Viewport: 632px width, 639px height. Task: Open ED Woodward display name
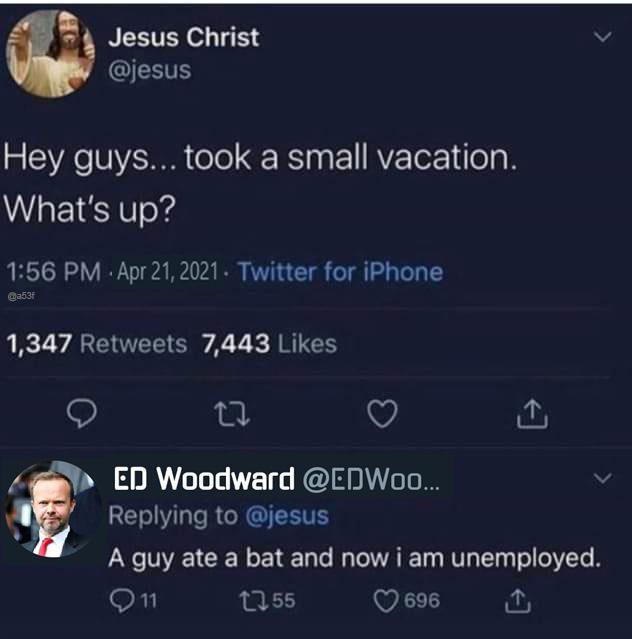point(204,478)
